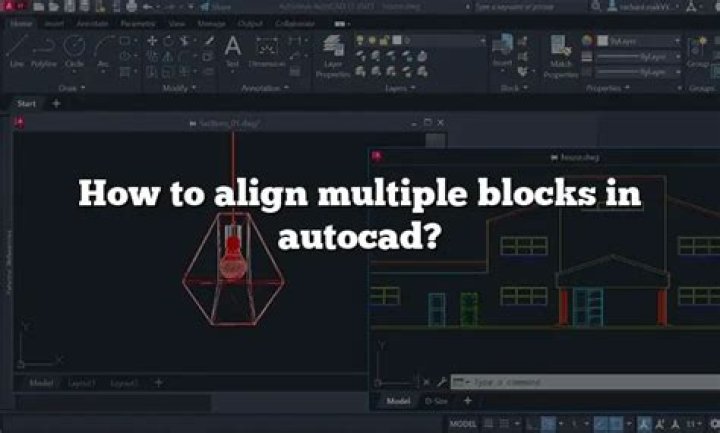This screenshot has height=433, width=720.
Task: Open the Annotate ribbon tab
Action: [x=92, y=23]
